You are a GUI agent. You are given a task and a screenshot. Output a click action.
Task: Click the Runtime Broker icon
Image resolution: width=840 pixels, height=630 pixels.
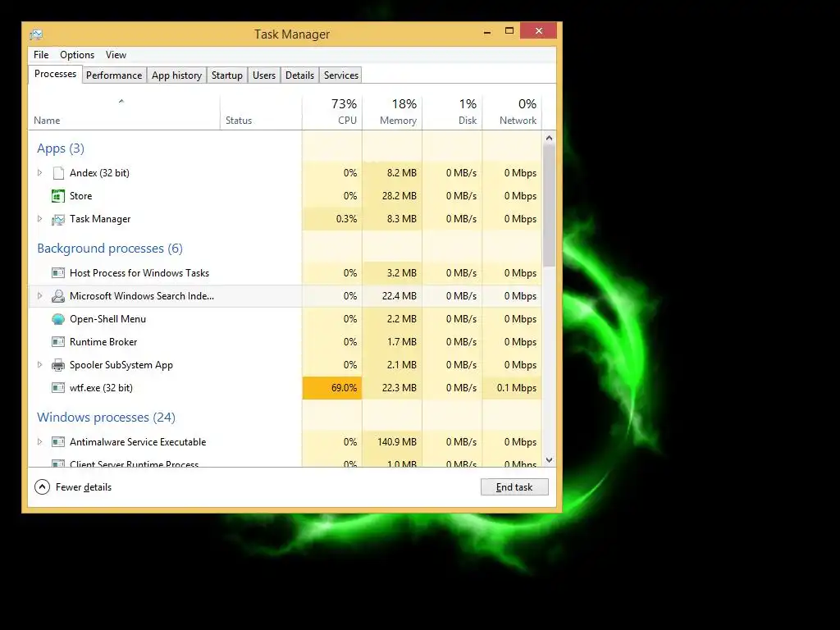pos(58,342)
